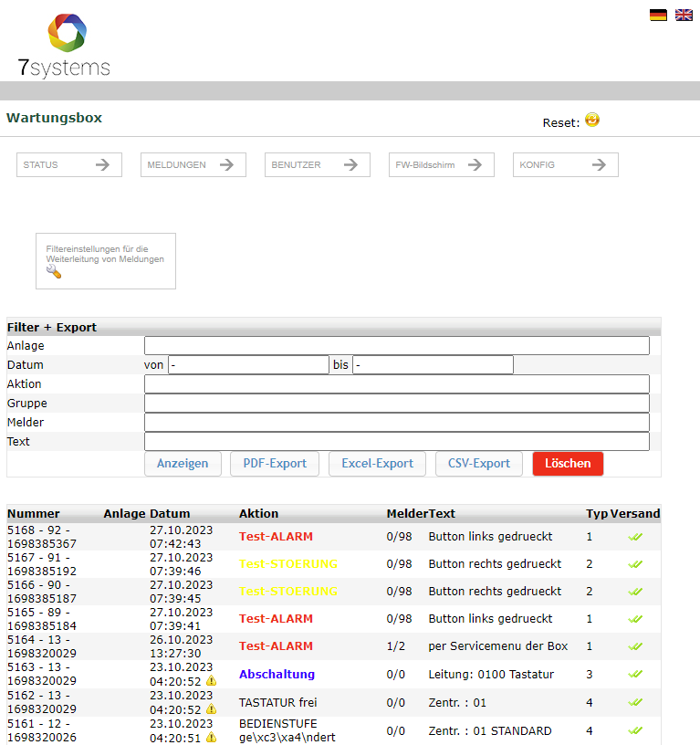Select Test-STOERUNG entry at 07:39:45
700x745 pixels.
[x=288, y=592]
